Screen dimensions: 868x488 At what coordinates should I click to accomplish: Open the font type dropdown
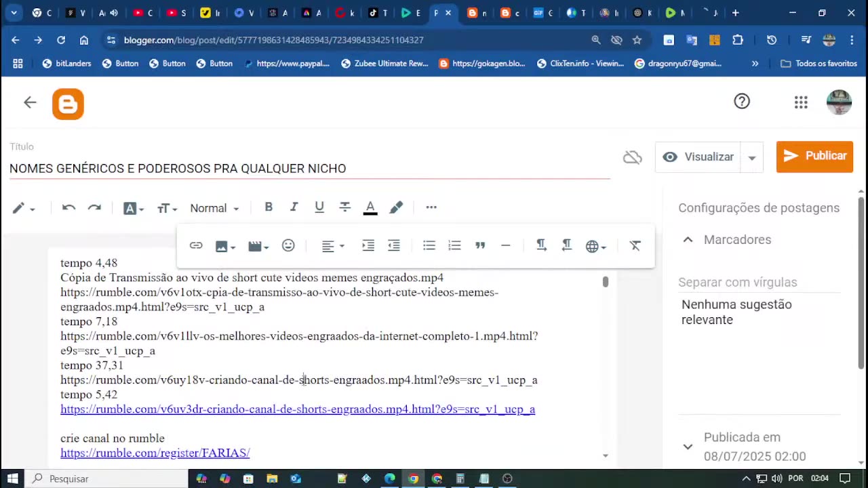click(x=134, y=208)
